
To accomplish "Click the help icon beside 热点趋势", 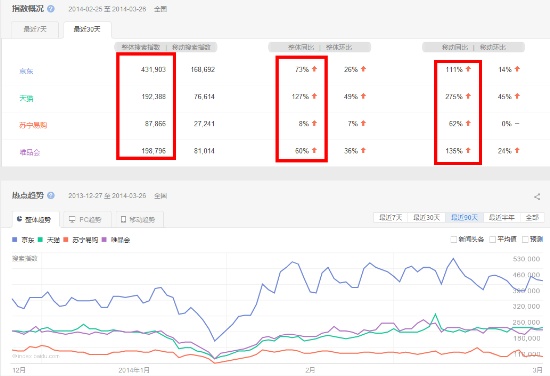I will click(x=51, y=196).
